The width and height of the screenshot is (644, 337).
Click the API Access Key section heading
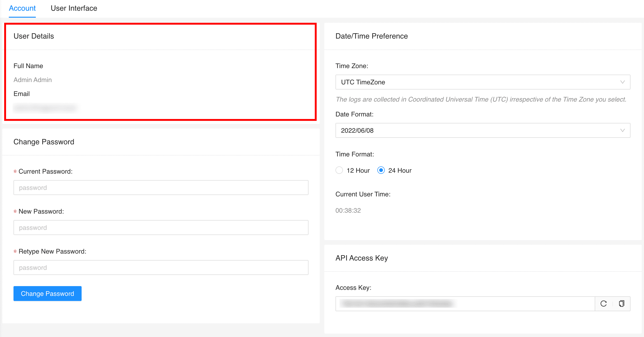tap(362, 258)
